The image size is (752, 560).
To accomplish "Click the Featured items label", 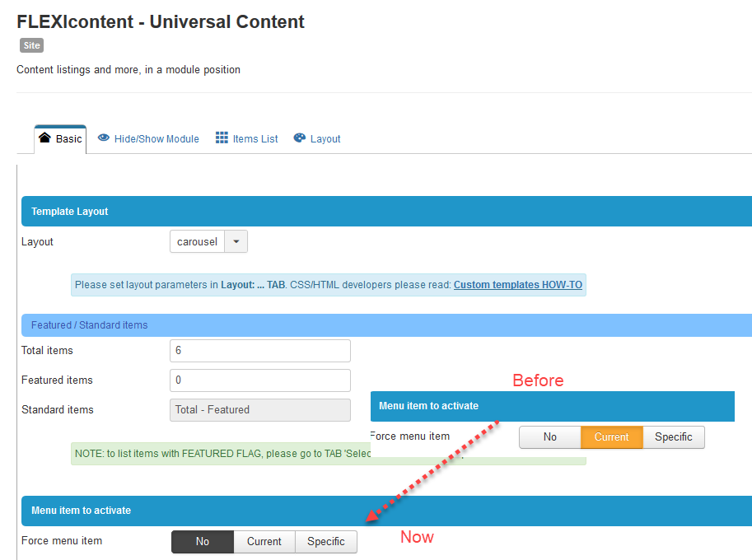I will click(57, 380).
